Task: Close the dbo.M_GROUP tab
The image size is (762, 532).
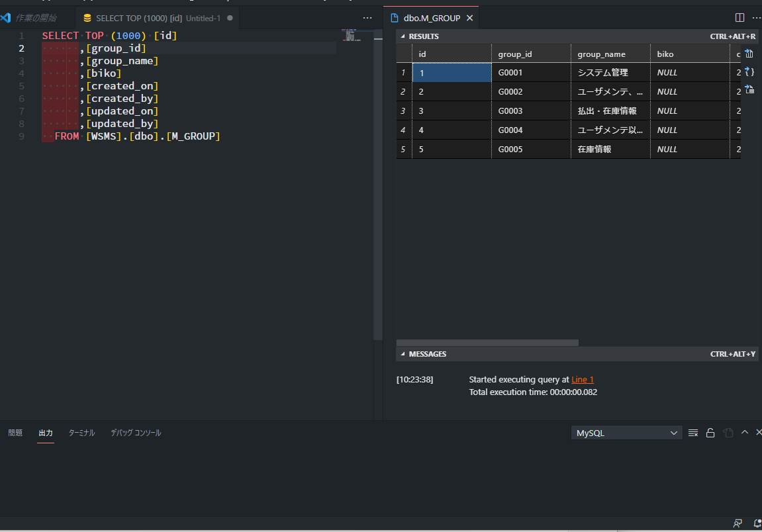Action: click(469, 18)
